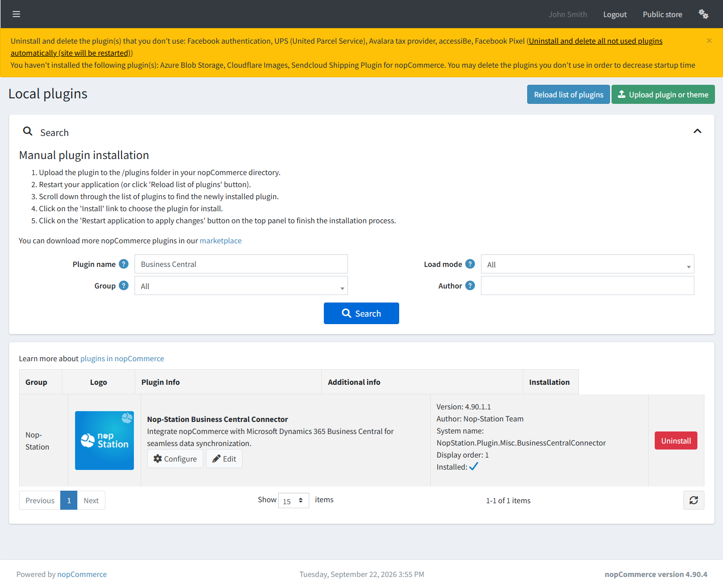Focus the Author input field
Image resolution: width=723 pixels, height=588 pixels.
[587, 285]
